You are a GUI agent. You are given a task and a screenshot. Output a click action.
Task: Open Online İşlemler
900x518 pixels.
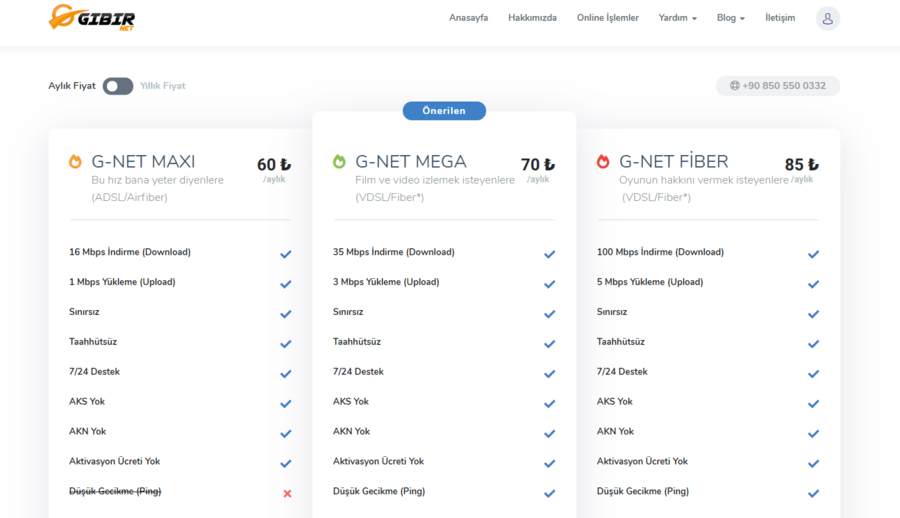(x=607, y=18)
